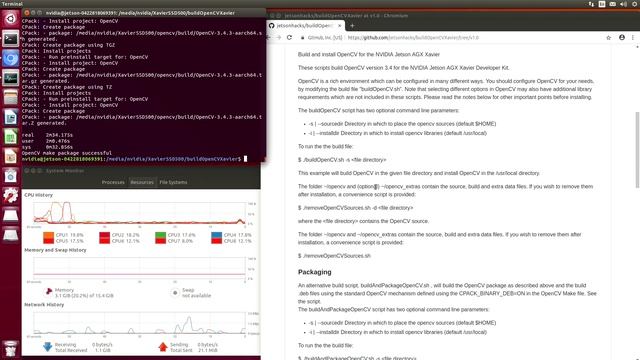Click the Sending red arrow color indicator
Image resolution: width=640 pixels, height=360 pixels.
tap(163, 347)
